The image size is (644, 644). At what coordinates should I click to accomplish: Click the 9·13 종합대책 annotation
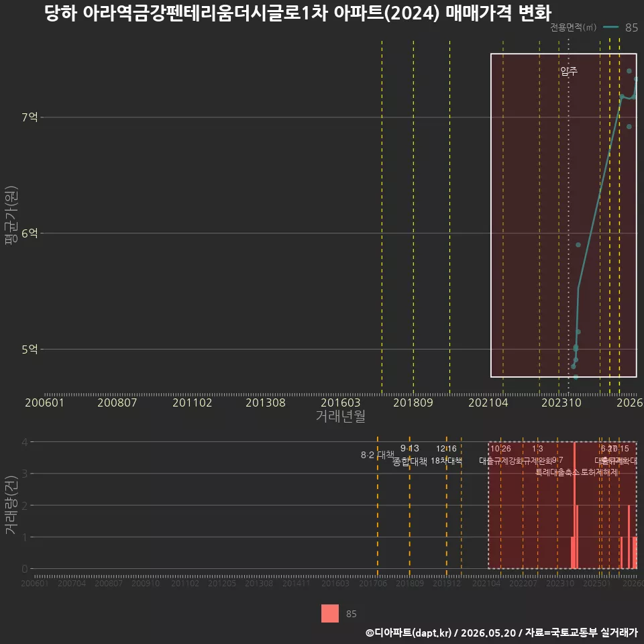tap(409, 455)
